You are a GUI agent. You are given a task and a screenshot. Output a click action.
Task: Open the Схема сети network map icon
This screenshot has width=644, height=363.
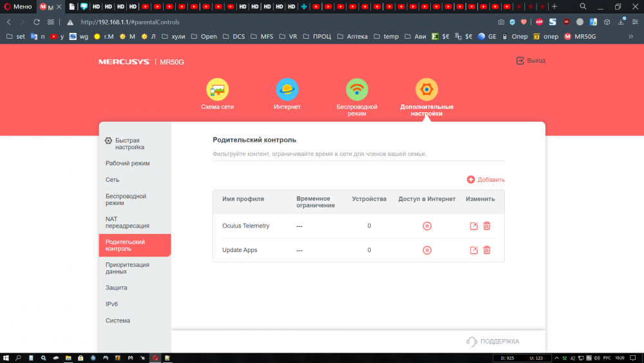[x=217, y=89]
